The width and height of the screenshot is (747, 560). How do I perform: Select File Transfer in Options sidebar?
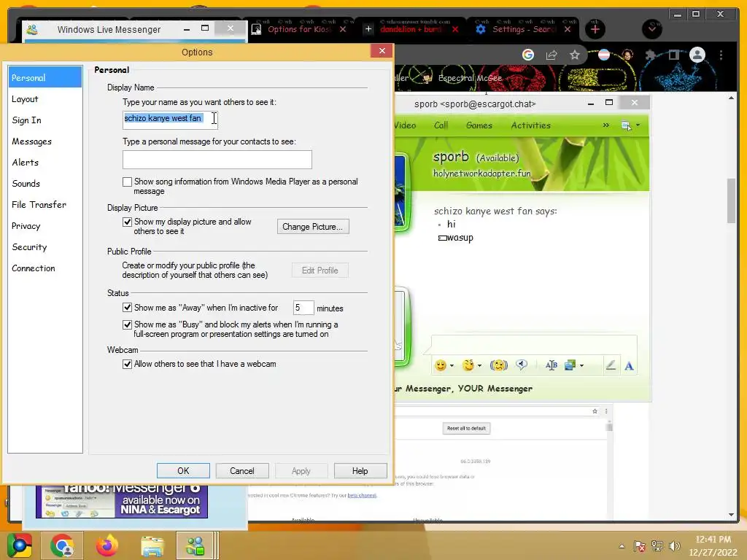pos(39,205)
